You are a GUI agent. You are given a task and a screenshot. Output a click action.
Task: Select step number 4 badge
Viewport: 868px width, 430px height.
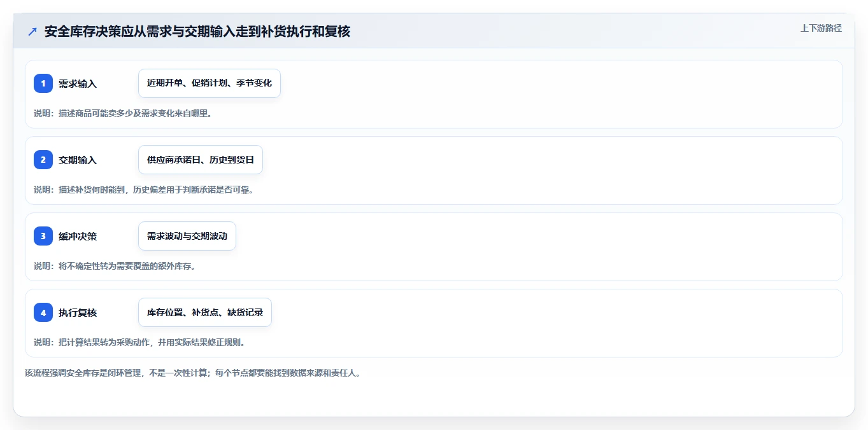coord(43,312)
